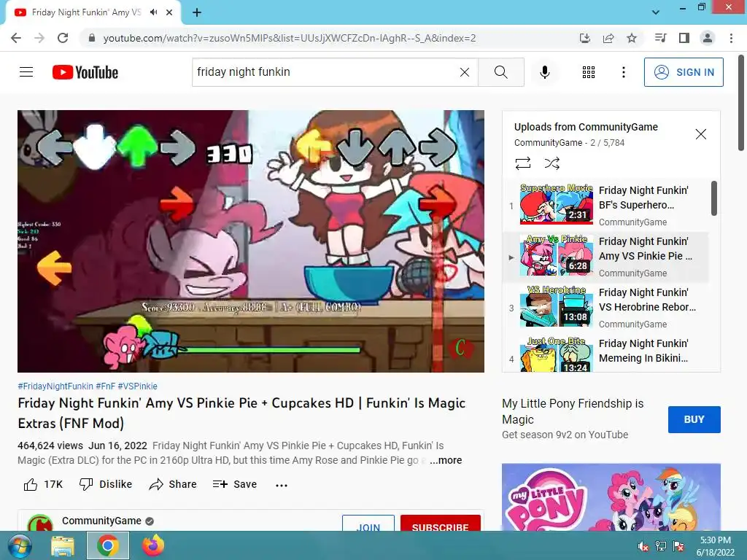Click BUY for My Little Pony season

[x=694, y=419]
